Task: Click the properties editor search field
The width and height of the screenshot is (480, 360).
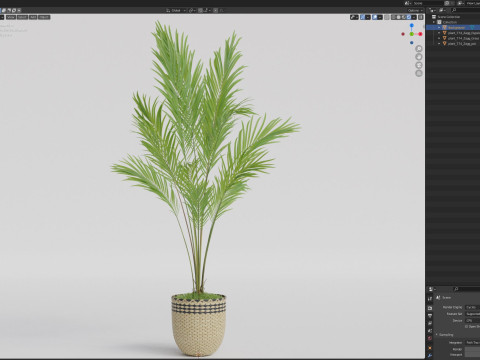Action: (x=467, y=289)
